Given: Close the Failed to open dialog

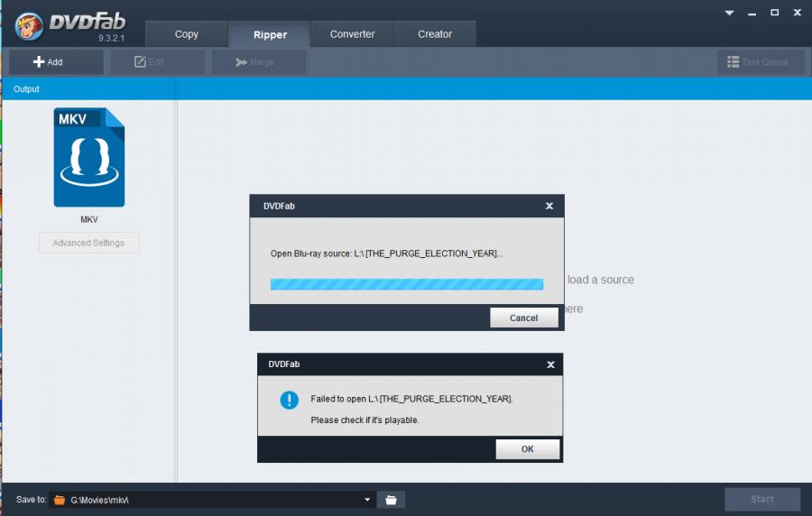Looking at the screenshot, I should click(550, 364).
